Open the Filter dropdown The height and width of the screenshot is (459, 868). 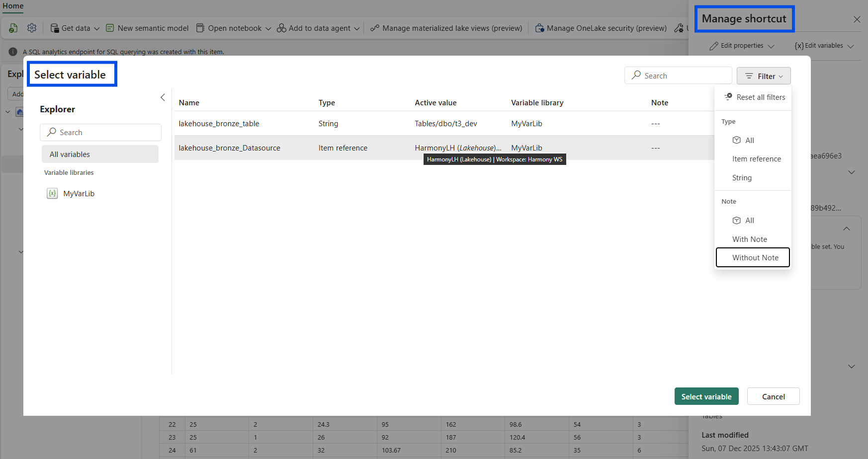[764, 76]
